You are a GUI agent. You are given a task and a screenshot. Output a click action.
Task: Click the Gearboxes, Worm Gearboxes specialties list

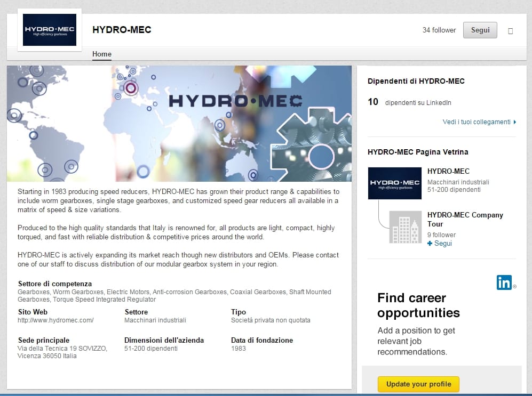(x=174, y=295)
